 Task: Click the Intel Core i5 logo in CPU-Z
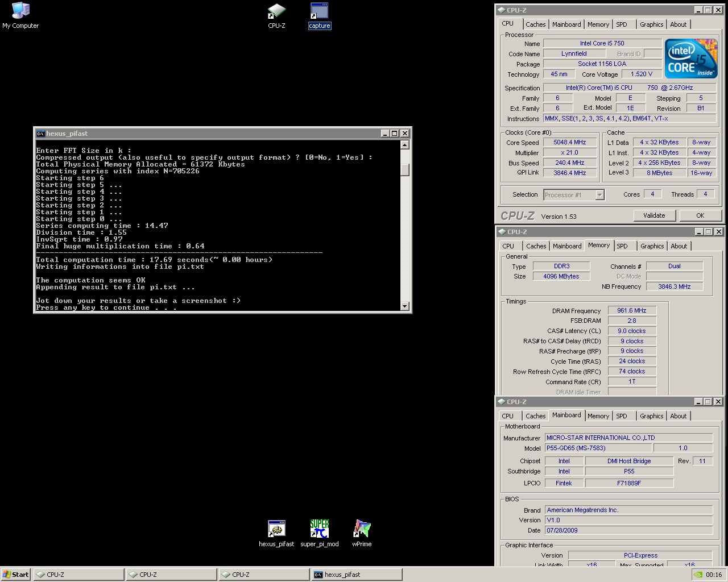pos(691,59)
